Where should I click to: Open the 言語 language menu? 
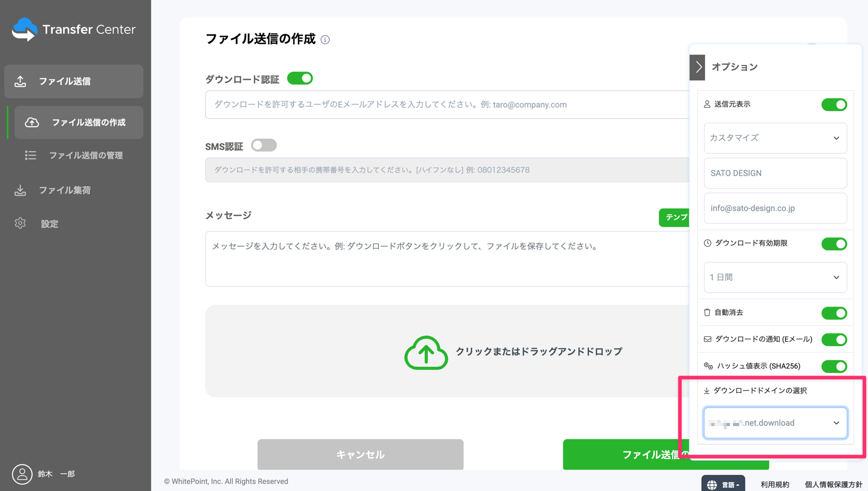point(723,483)
